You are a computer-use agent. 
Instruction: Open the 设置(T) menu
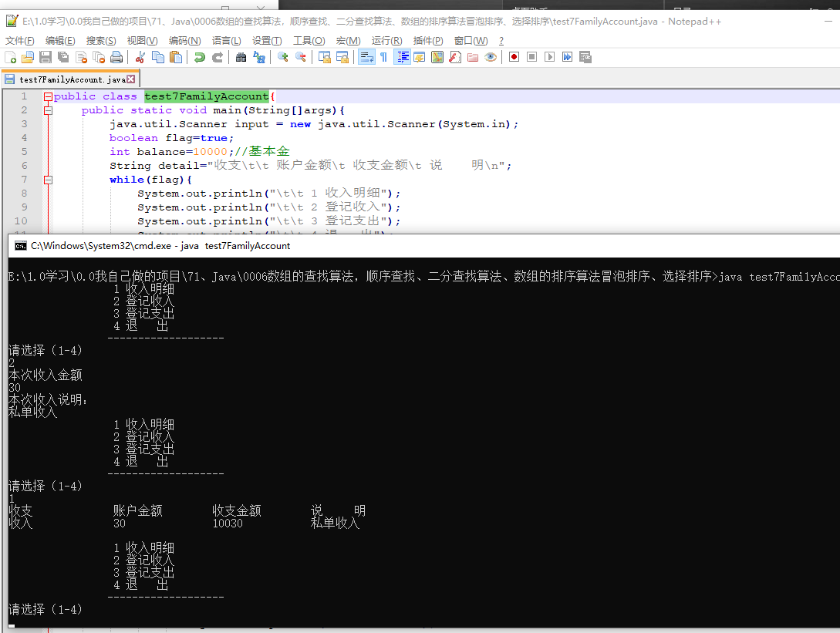coord(267,41)
